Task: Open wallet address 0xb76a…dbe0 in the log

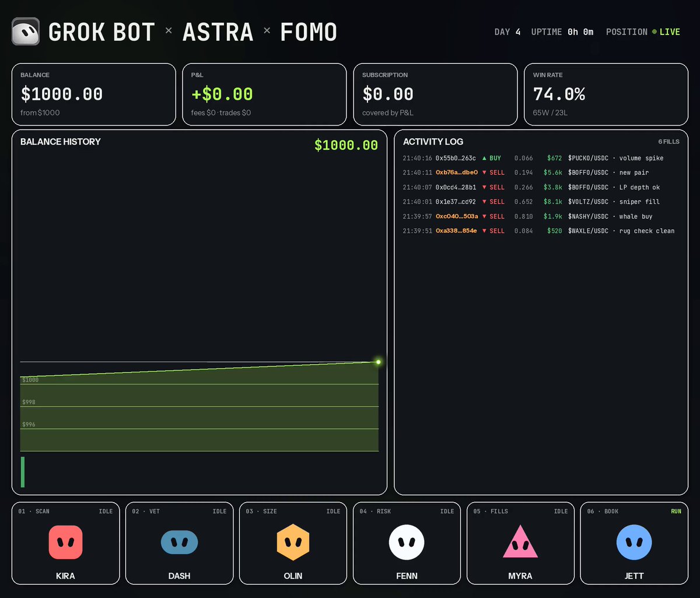Action: click(x=457, y=173)
